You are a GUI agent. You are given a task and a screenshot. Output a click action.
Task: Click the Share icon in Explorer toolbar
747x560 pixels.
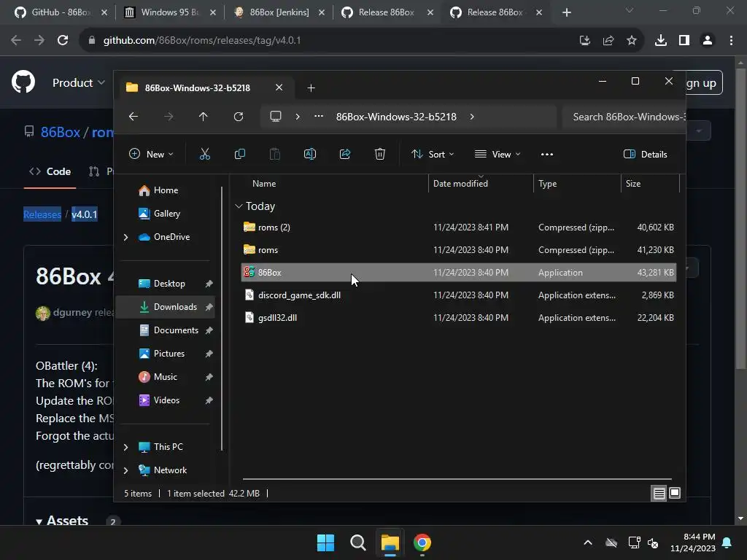pyautogui.click(x=345, y=154)
